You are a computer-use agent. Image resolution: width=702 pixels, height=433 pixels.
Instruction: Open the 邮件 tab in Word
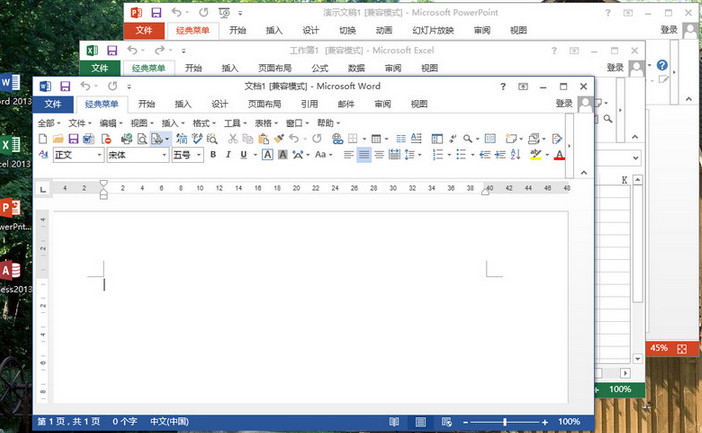click(346, 104)
